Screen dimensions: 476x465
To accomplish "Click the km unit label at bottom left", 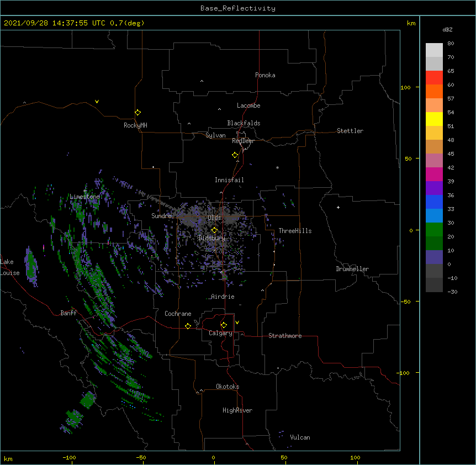I will click(8, 458).
